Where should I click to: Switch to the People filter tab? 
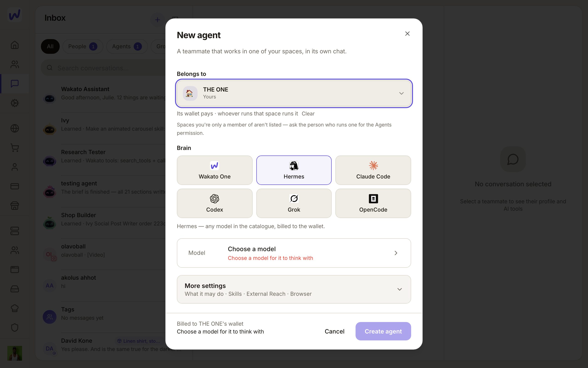pyautogui.click(x=83, y=46)
